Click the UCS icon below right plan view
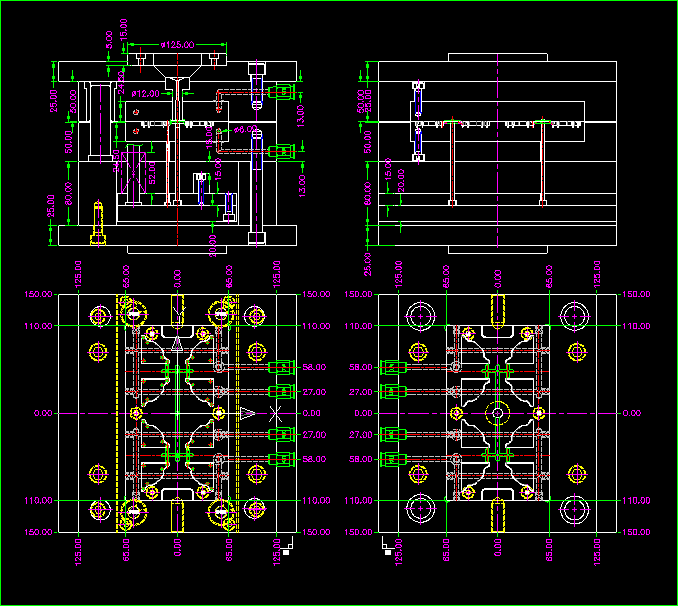 pos(387,549)
